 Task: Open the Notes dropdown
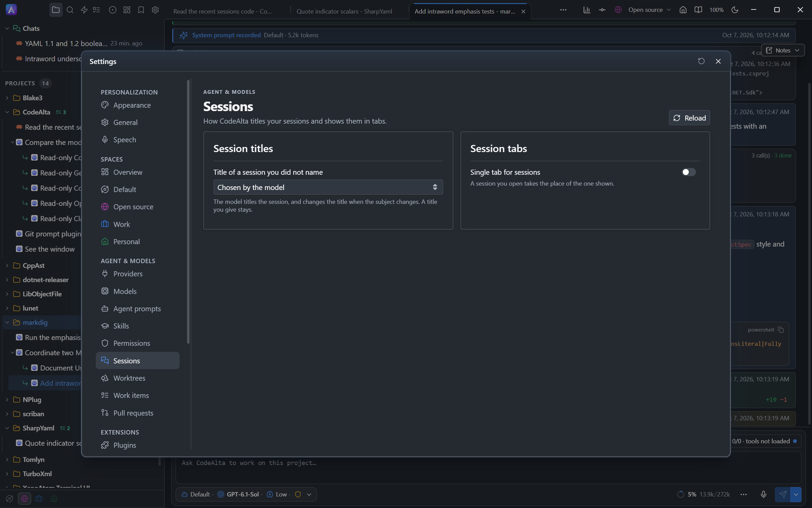(783, 50)
